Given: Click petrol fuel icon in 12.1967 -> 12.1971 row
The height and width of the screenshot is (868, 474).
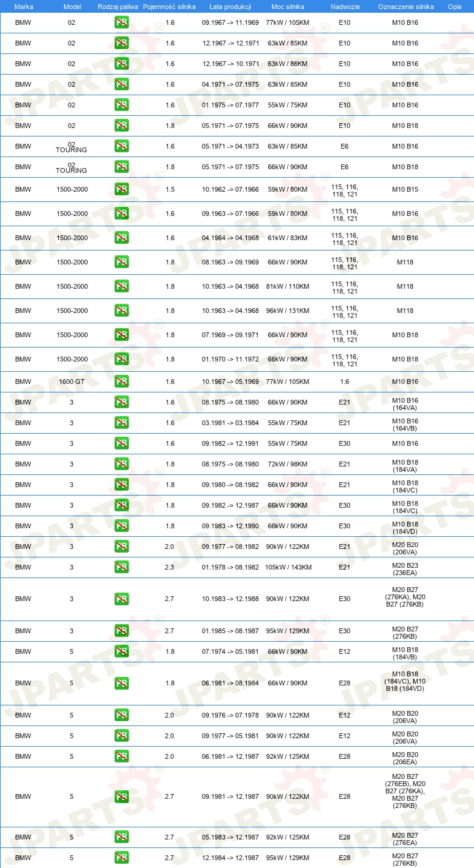Looking at the screenshot, I should click(121, 43).
